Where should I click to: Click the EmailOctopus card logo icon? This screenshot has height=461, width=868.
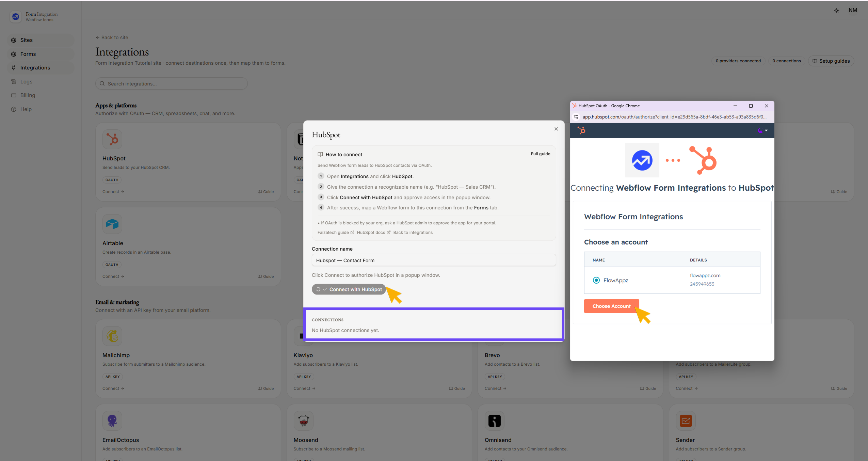[112, 421]
